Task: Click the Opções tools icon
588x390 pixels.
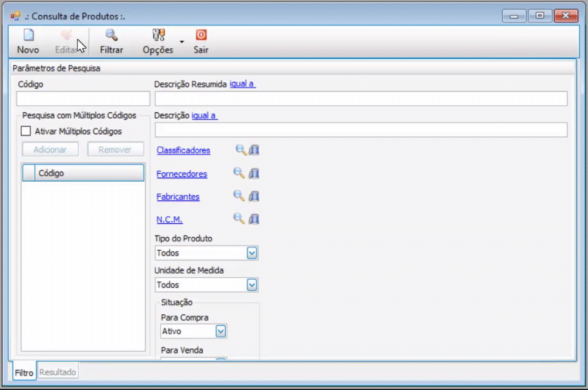Action: [158, 35]
